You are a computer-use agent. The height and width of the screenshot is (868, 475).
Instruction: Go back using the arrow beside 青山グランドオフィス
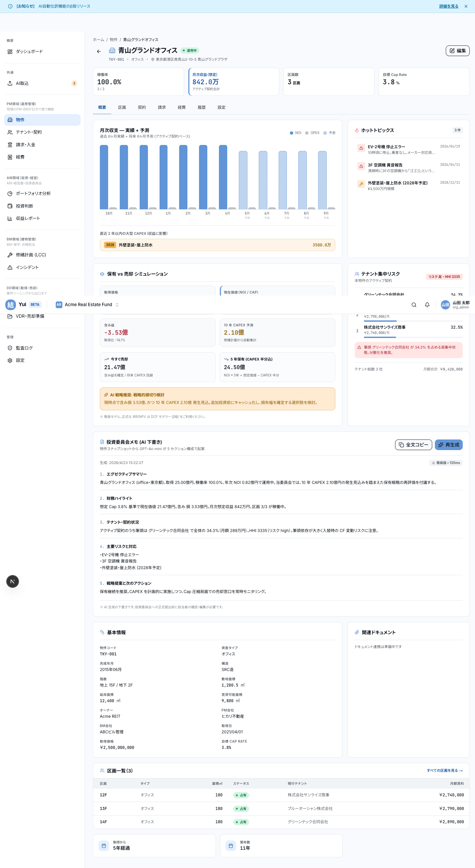click(99, 51)
